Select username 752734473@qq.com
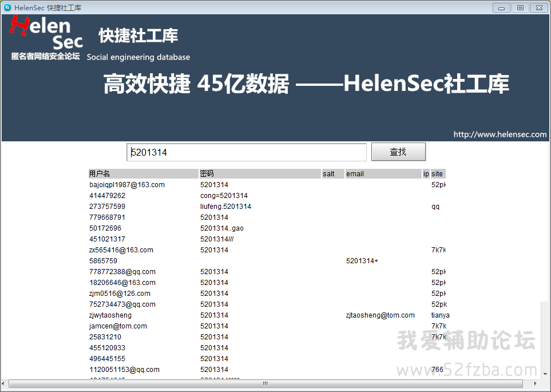 pyautogui.click(x=122, y=304)
